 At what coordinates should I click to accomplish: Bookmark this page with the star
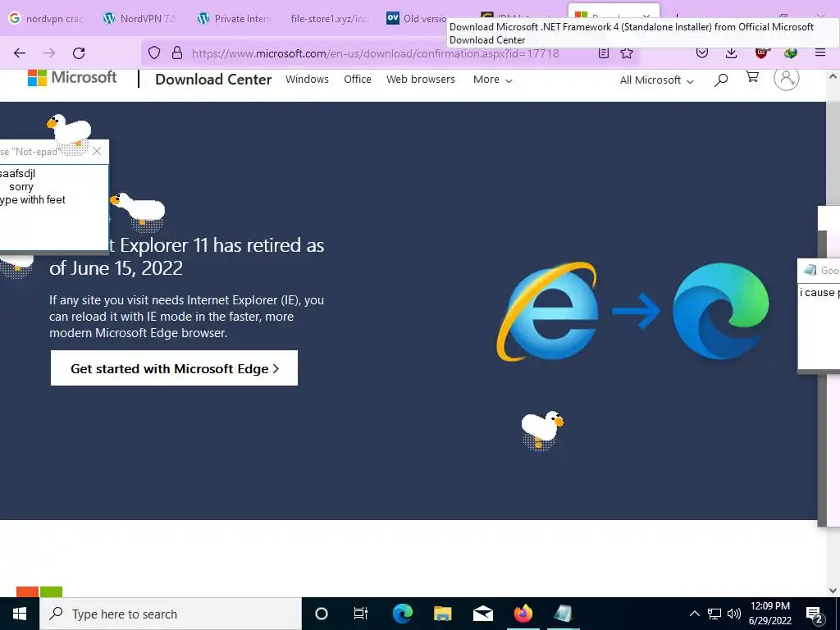click(627, 53)
